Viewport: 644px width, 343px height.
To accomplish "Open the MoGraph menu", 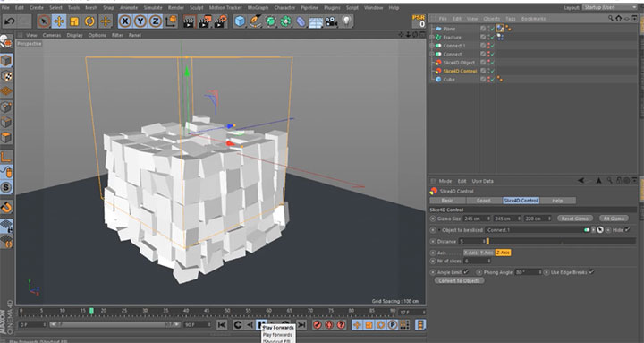I will click(258, 8).
